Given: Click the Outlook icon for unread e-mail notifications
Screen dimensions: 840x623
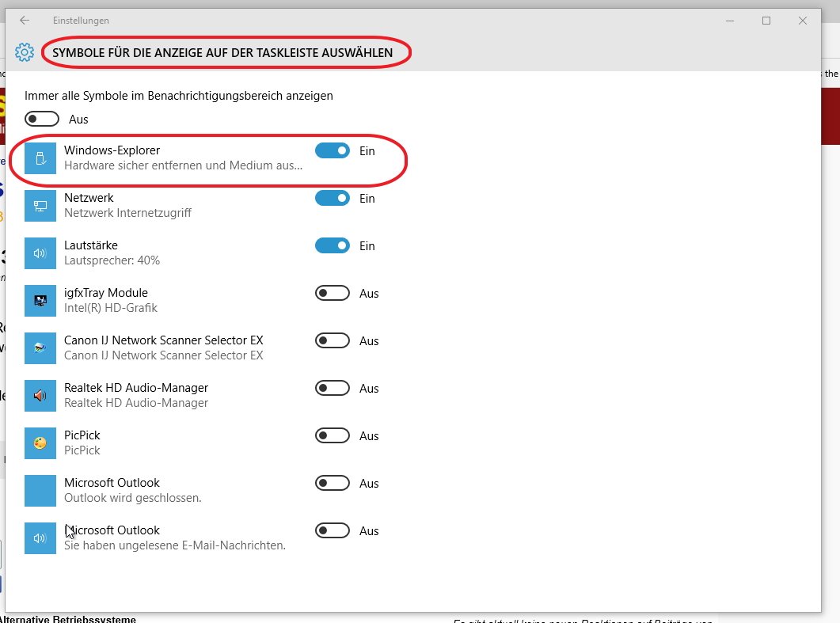Looking at the screenshot, I should (x=40, y=538).
